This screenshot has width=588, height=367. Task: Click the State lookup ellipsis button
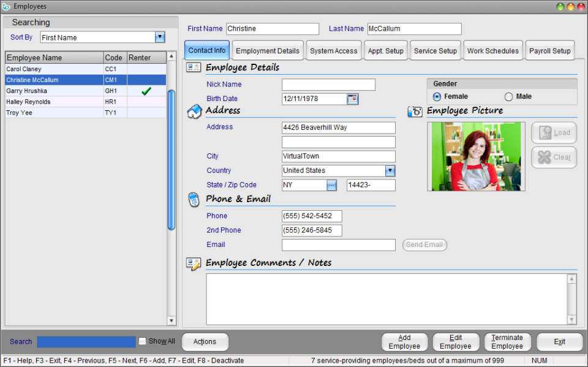[331, 185]
